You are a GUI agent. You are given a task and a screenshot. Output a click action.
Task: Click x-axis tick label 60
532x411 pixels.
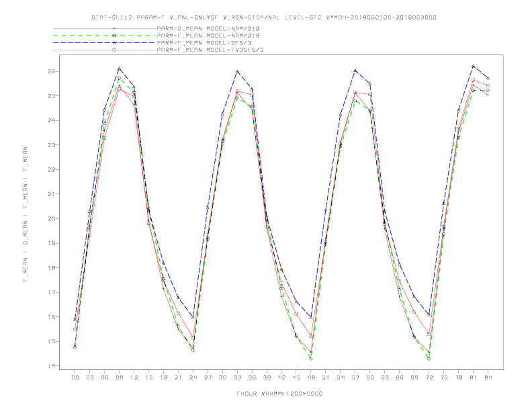370,377
